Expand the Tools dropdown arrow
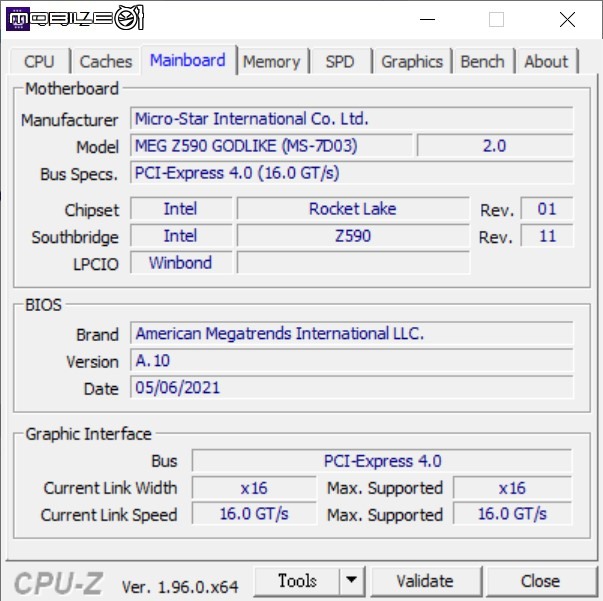 pyautogui.click(x=351, y=581)
